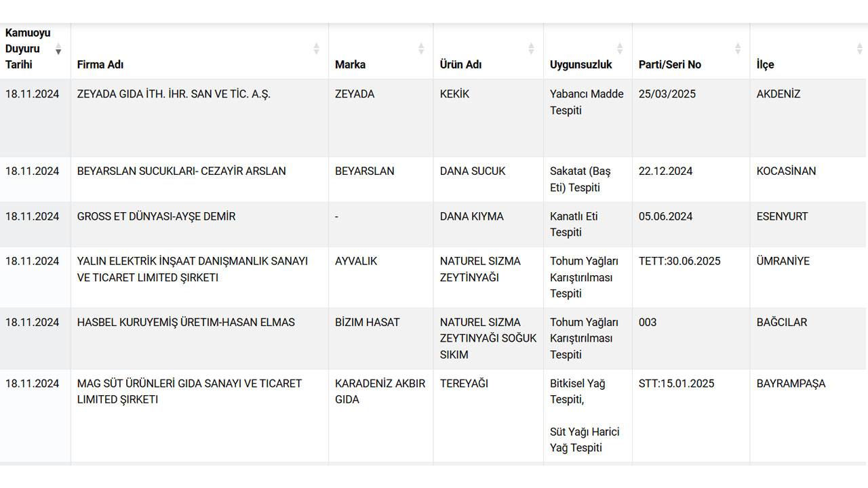
Task: Click Firma Adı column sort icon
Action: coord(316,49)
